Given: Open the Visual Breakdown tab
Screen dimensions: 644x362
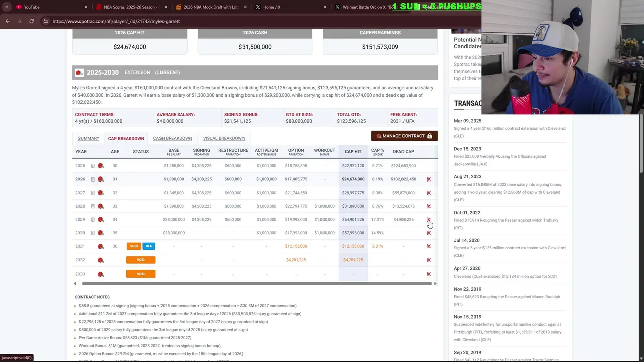Looking at the screenshot, I should point(224,138).
